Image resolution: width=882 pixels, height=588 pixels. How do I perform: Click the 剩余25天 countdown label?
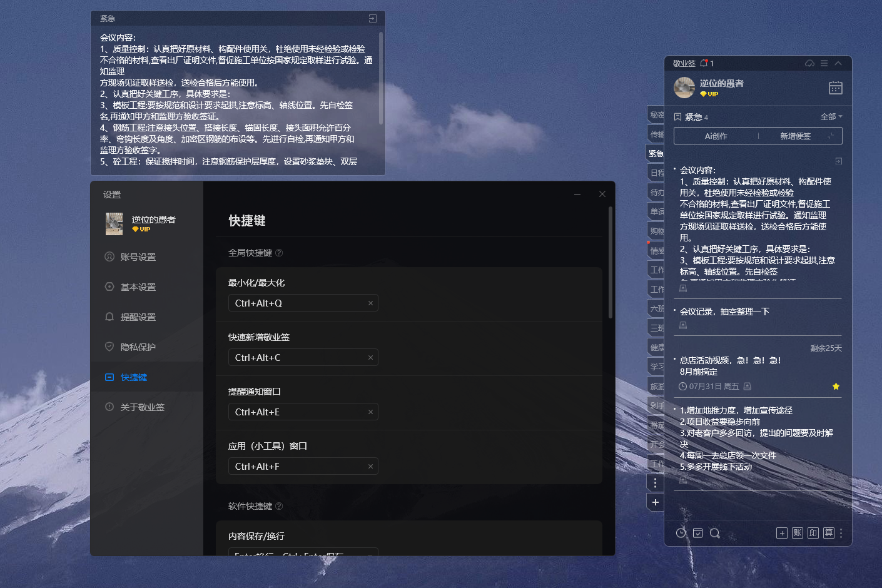click(x=826, y=348)
